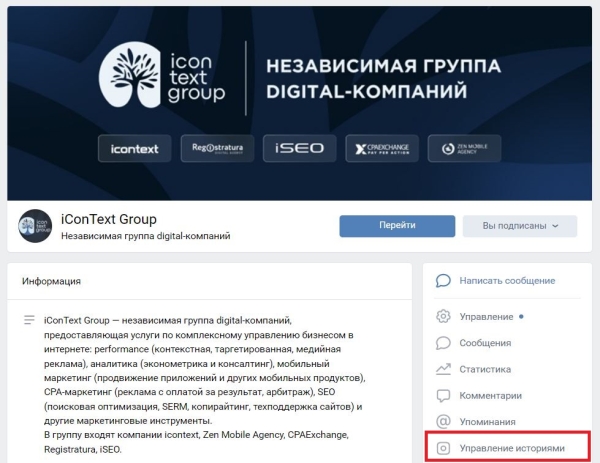Open the Статистика menu item
Screen dimensions: 600x463
486,369
